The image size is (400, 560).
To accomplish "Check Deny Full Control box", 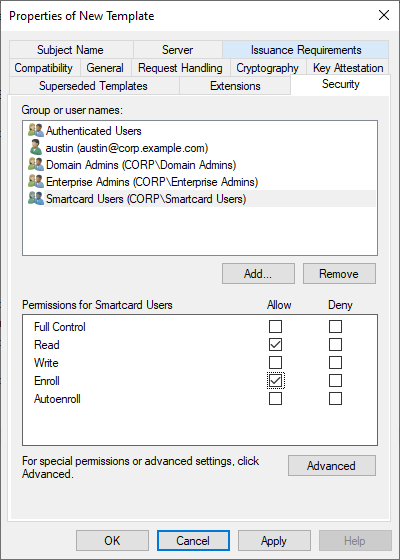I will [x=335, y=326].
